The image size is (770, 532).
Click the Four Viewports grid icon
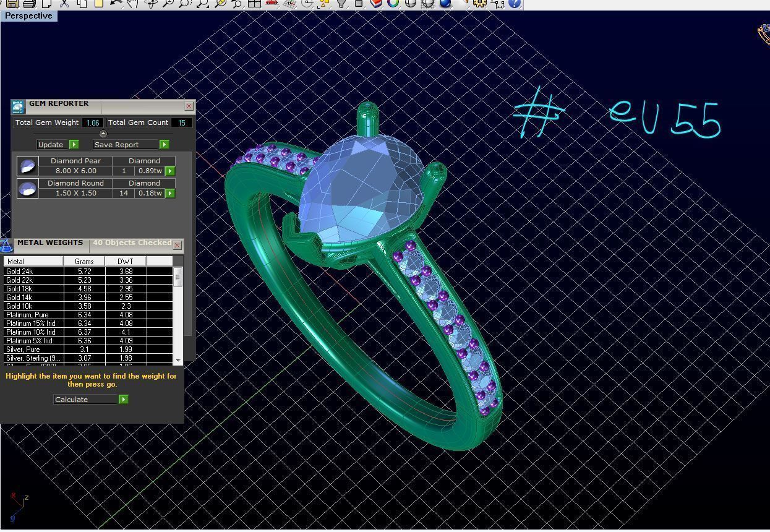tap(254, 3)
